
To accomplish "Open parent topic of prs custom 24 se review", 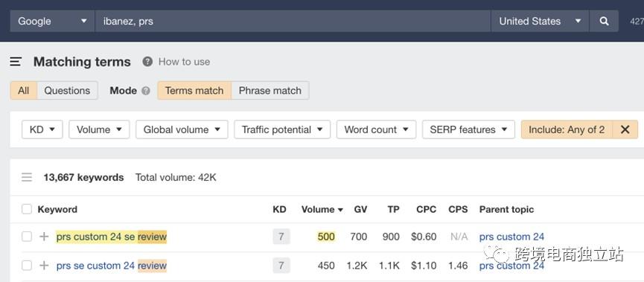I will pos(511,237).
